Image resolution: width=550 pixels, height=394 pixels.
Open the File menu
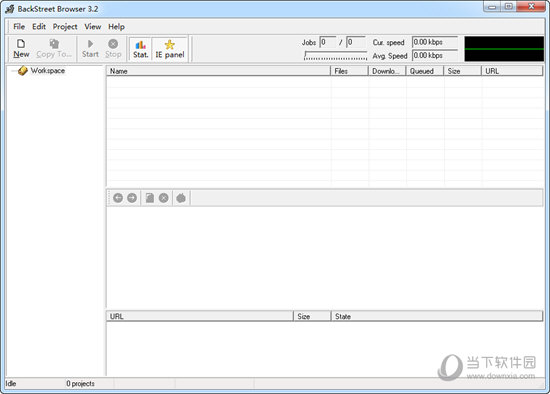pos(19,27)
